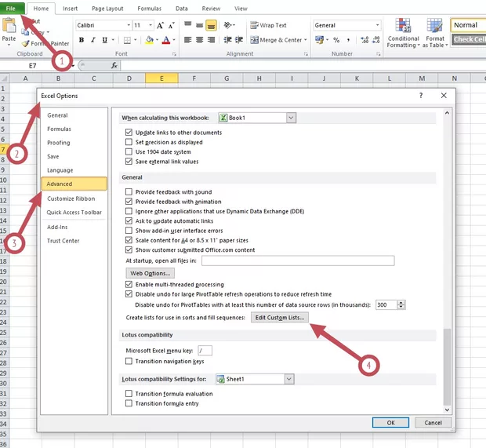Center text horizontally in the Alignment group

pyautogui.click(x=200, y=40)
